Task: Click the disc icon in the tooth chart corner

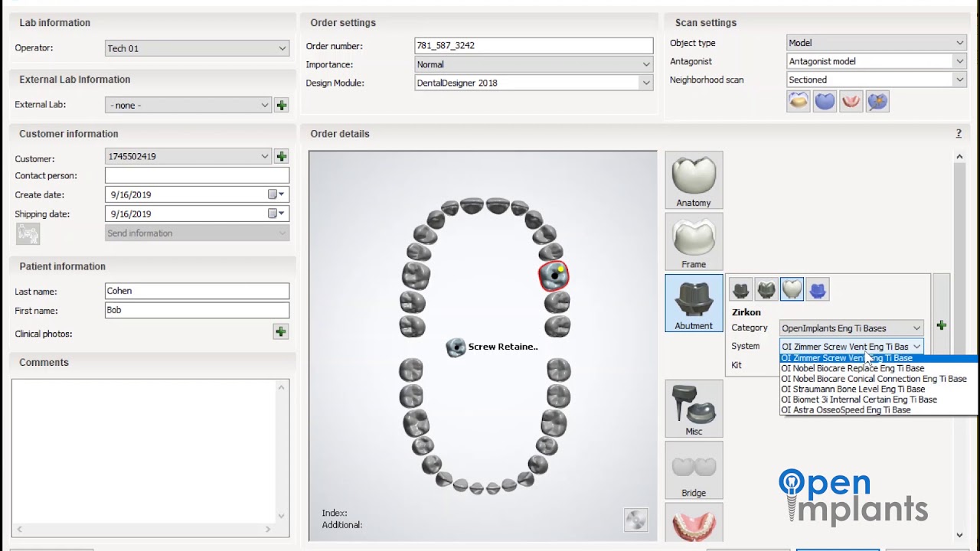Action: point(635,520)
